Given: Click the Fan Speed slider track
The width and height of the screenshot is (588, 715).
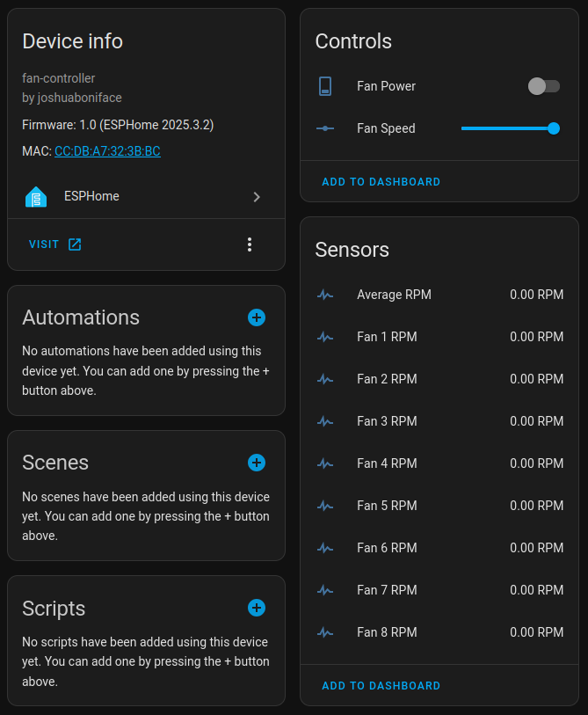Looking at the screenshot, I should pos(505,128).
